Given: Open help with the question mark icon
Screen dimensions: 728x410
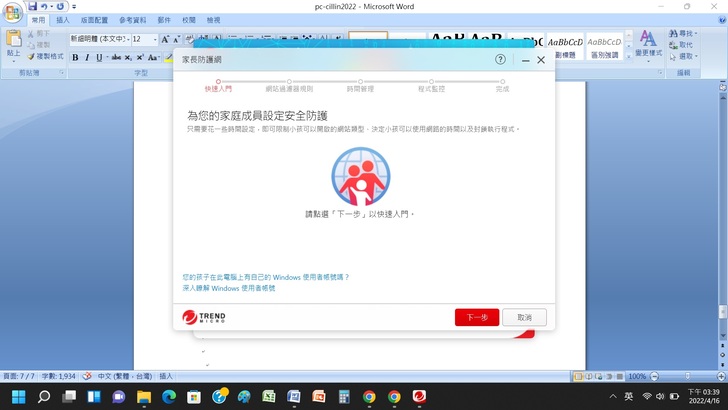Looking at the screenshot, I should click(x=500, y=60).
